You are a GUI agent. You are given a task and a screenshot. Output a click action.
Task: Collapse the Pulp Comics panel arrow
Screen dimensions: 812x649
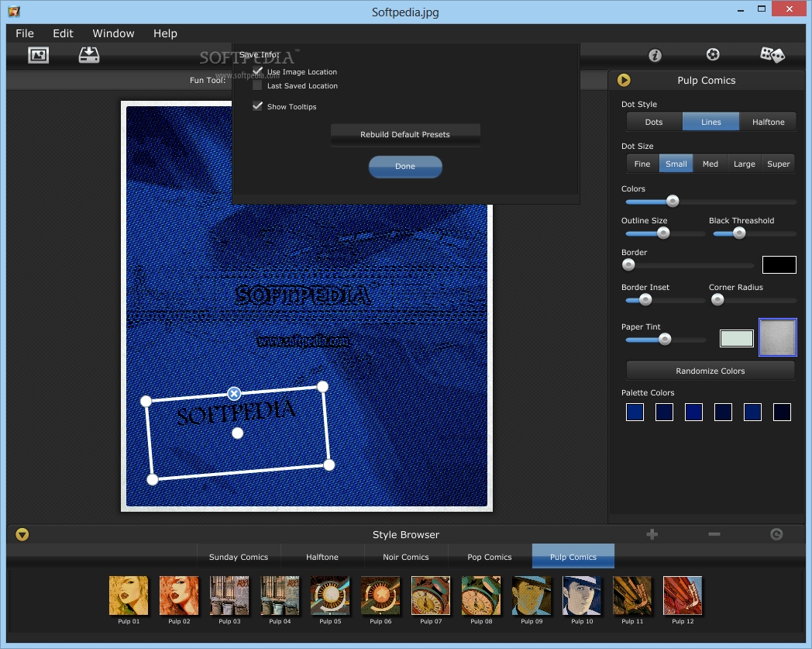pyautogui.click(x=624, y=80)
